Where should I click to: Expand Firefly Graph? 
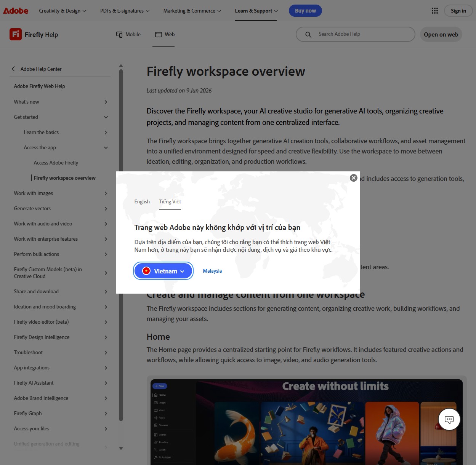click(106, 413)
